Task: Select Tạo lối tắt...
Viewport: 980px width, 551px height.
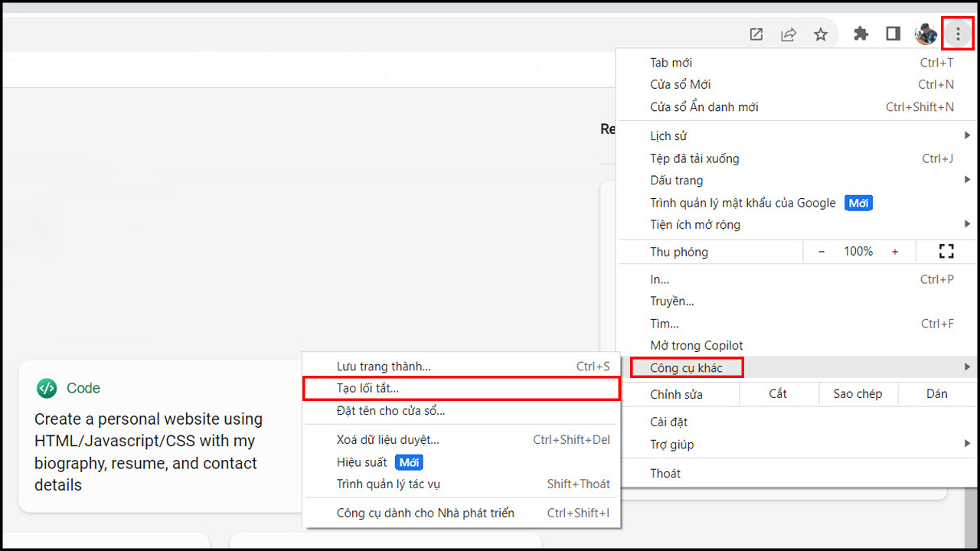Action: [462, 389]
